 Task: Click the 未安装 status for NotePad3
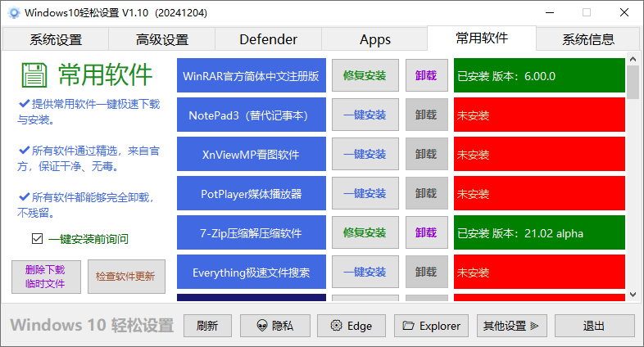(539, 115)
